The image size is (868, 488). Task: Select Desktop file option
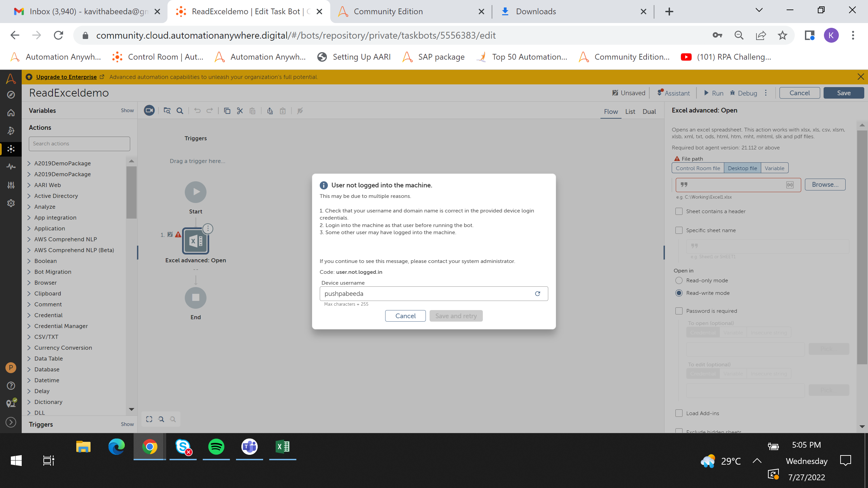(x=742, y=168)
